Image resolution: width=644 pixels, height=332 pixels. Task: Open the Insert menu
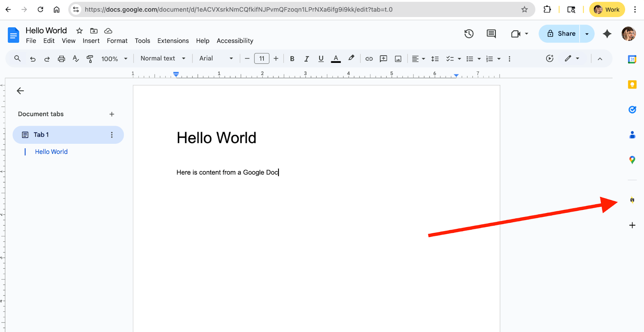pos(91,41)
